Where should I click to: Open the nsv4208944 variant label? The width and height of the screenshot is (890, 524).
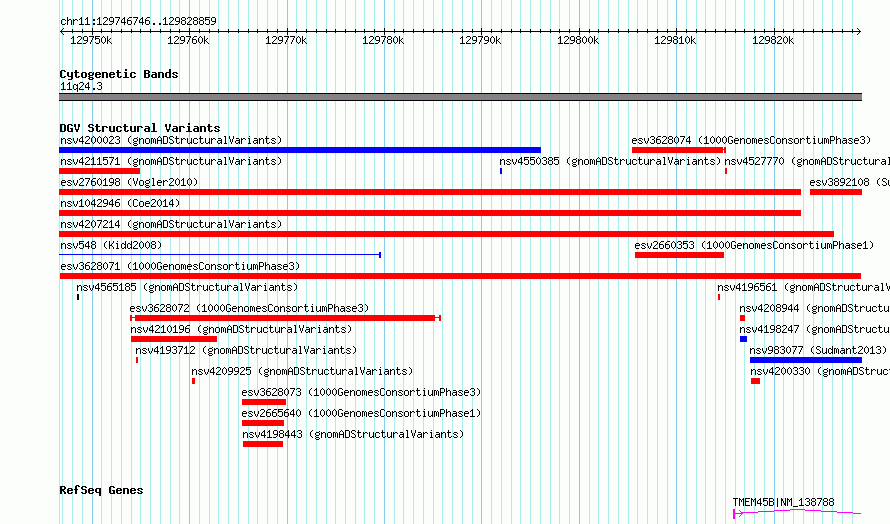click(814, 308)
